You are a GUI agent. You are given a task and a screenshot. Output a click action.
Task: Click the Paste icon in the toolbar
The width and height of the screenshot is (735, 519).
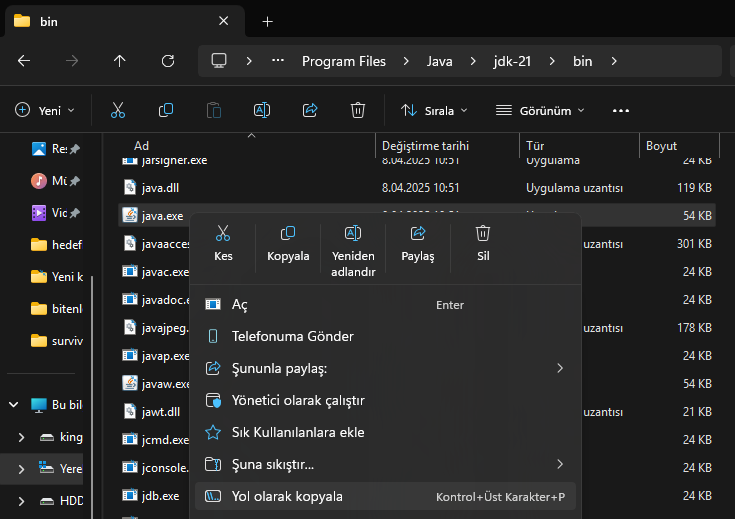tap(214, 111)
